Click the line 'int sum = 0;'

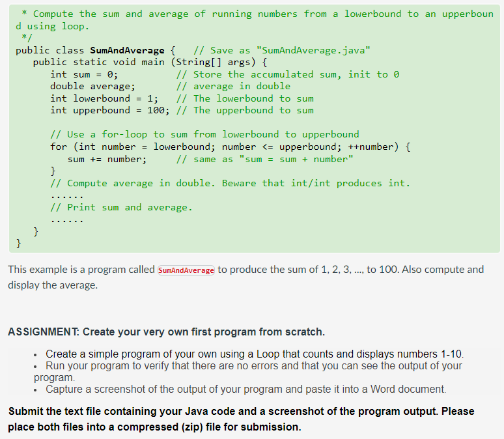pos(84,75)
